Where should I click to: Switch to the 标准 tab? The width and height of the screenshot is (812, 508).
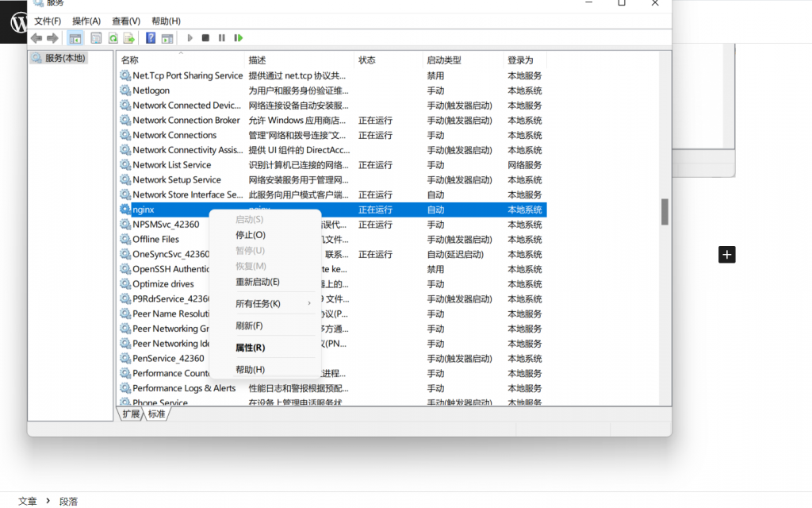tap(157, 414)
